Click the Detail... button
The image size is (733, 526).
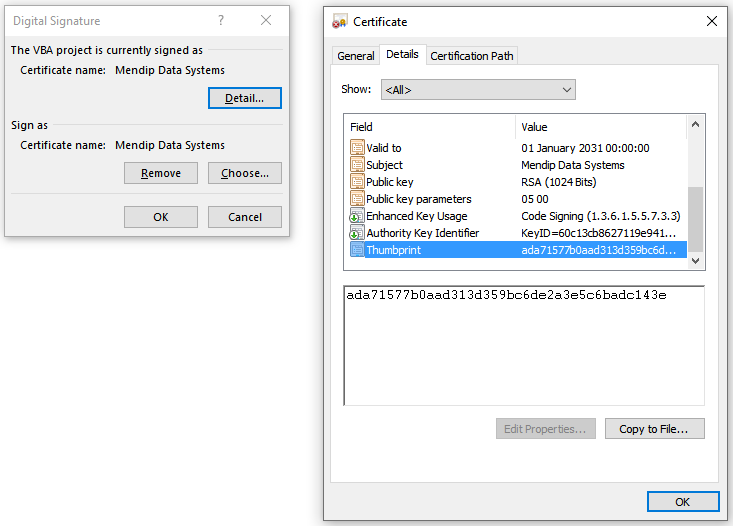(x=244, y=98)
